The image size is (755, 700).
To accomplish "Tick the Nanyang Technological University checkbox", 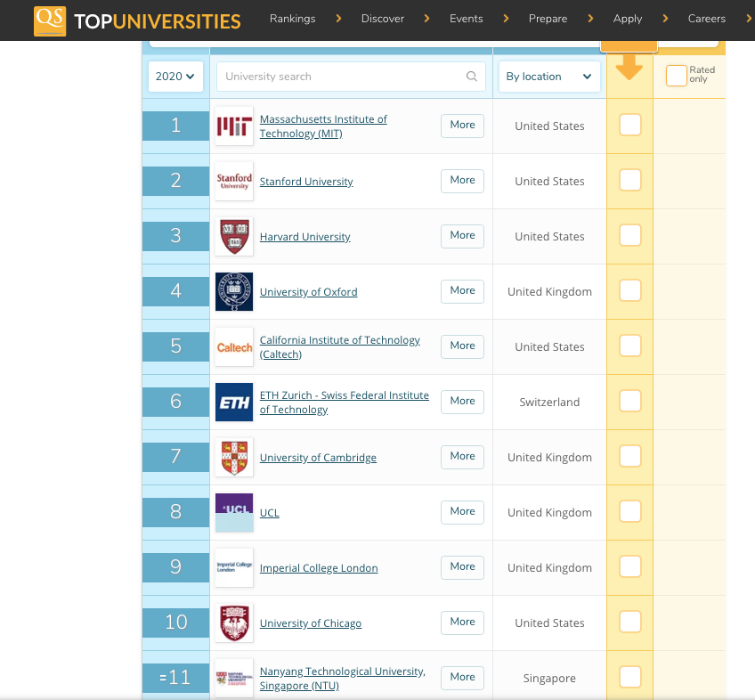I will 629,678.
